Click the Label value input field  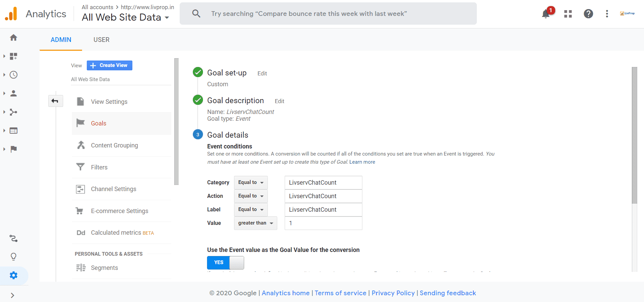click(x=323, y=210)
